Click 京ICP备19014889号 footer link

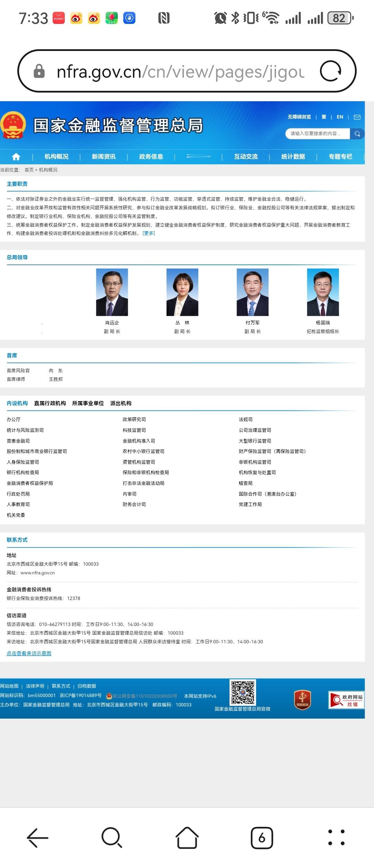point(81,695)
